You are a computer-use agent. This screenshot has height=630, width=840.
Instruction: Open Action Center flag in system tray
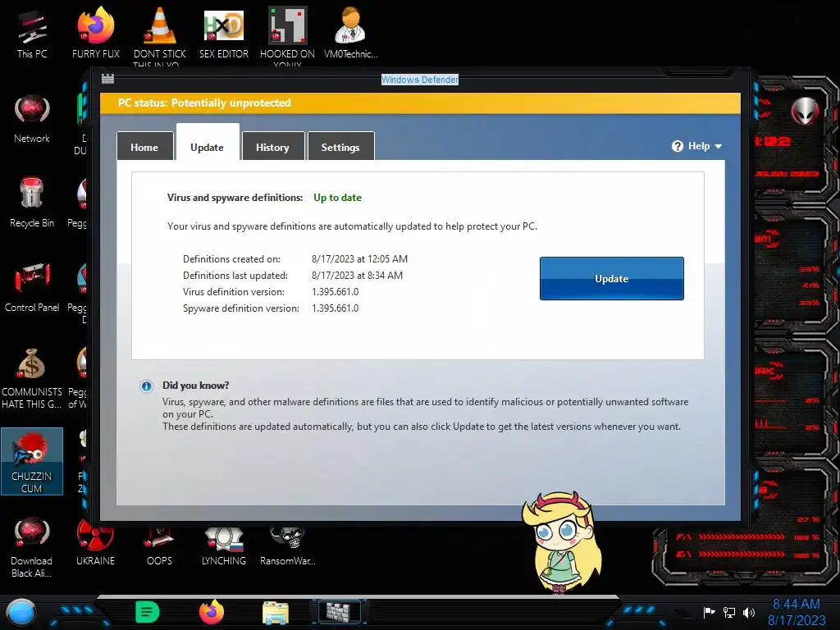[710, 612]
